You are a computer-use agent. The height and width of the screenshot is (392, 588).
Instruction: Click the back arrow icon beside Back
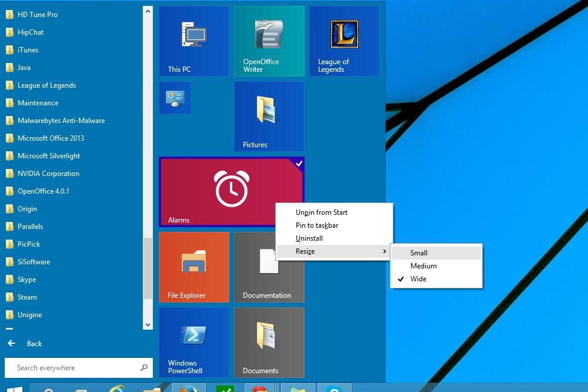12,343
